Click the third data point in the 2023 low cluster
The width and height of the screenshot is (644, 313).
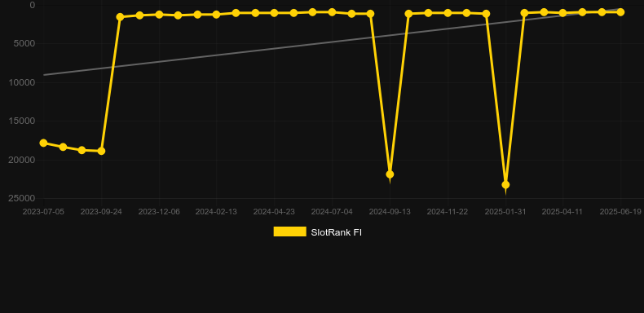point(82,150)
